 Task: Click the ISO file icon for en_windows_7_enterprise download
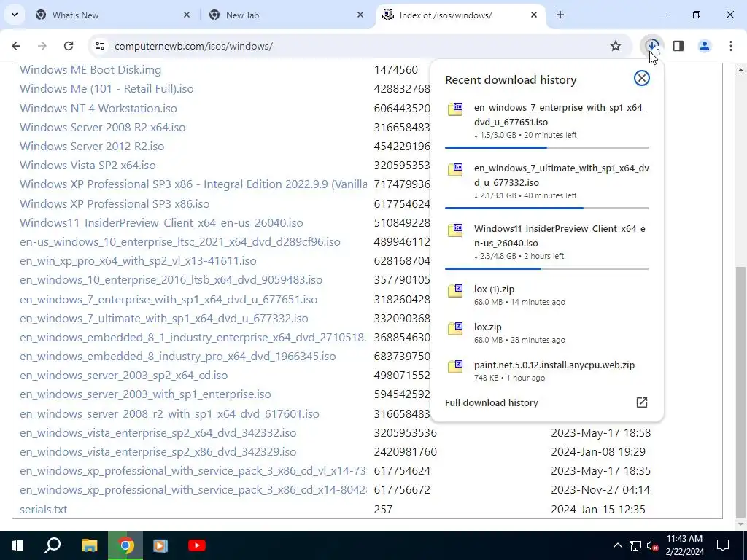click(455, 109)
